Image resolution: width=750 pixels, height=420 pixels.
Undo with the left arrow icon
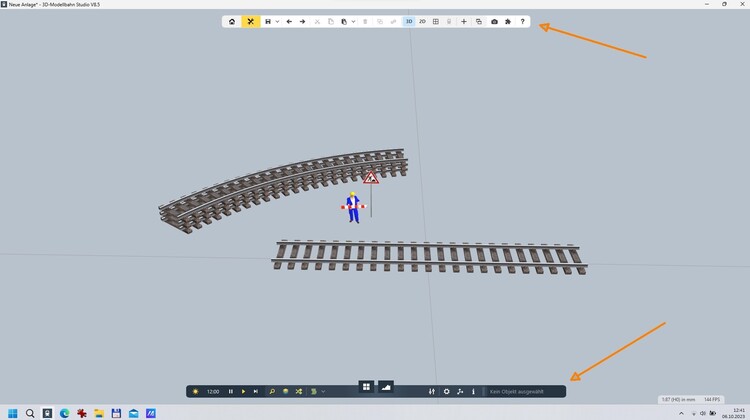tap(289, 21)
